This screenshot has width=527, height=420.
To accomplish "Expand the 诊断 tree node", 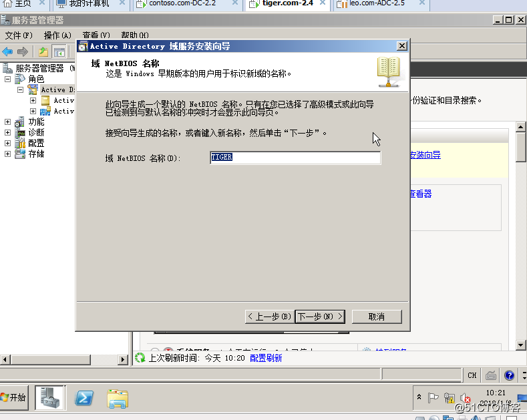I will pyautogui.click(x=8, y=132).
